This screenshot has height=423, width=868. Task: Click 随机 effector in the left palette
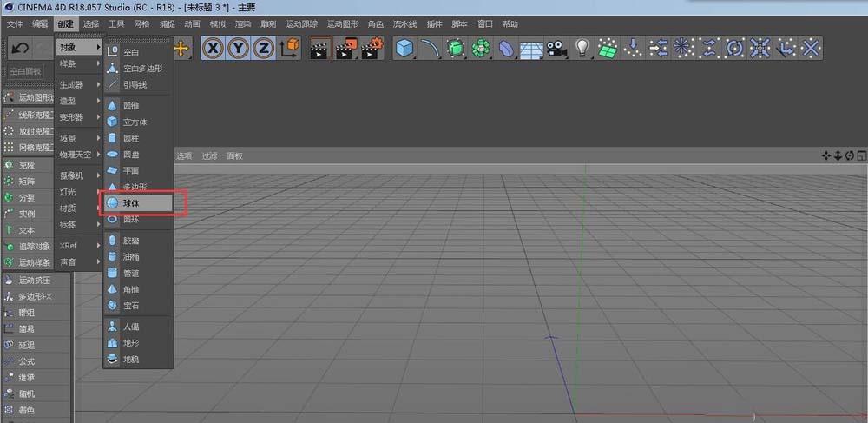[36, 393]
